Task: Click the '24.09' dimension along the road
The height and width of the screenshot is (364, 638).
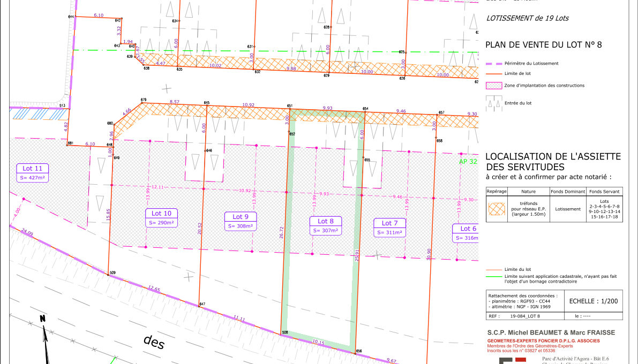Action: [27, 232]
